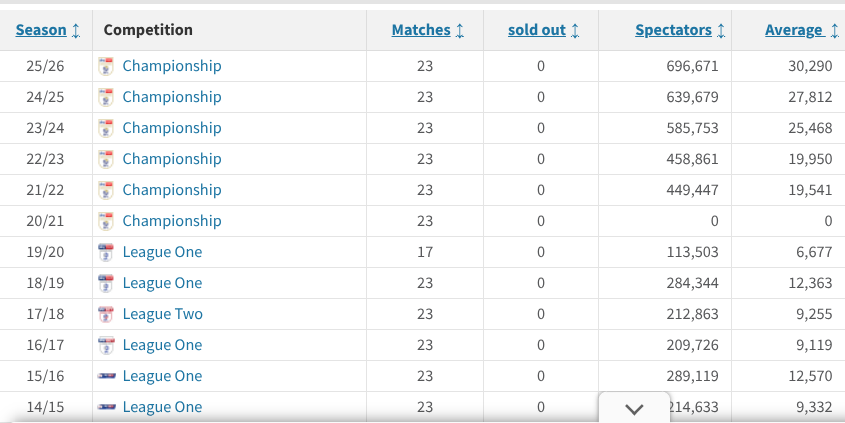Sort table by Season header
Image resolution: width=845 pixels, height=423 pixels.
tap(41, 30)
